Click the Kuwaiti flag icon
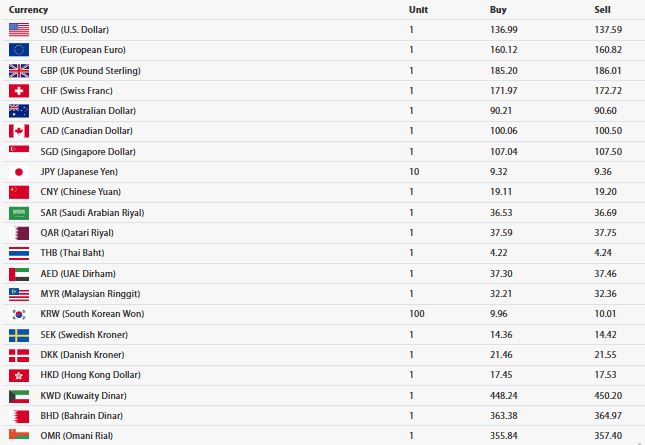Image resolution: width=645 pixels, height=445 pixels. click(19, 395)
